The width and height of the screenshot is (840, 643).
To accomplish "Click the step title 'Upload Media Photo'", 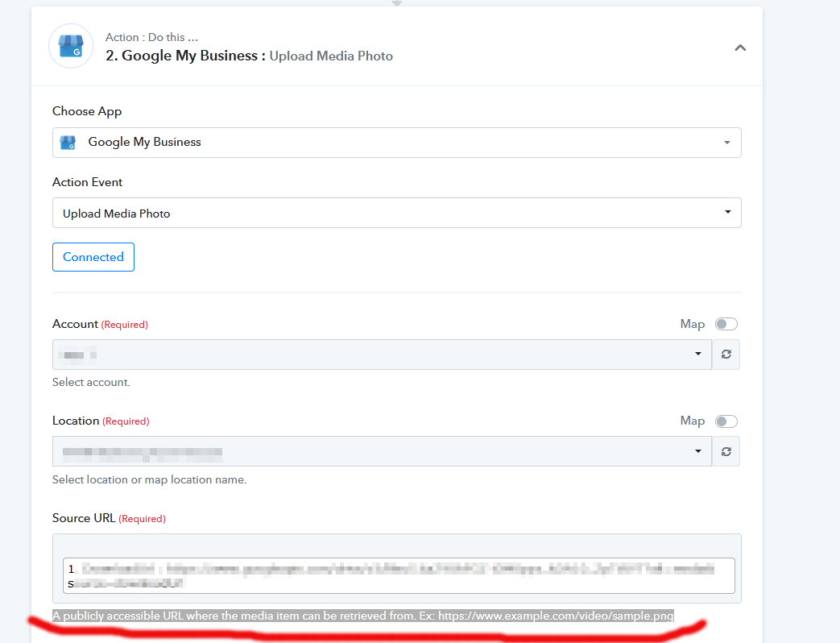I will [331, 56].
